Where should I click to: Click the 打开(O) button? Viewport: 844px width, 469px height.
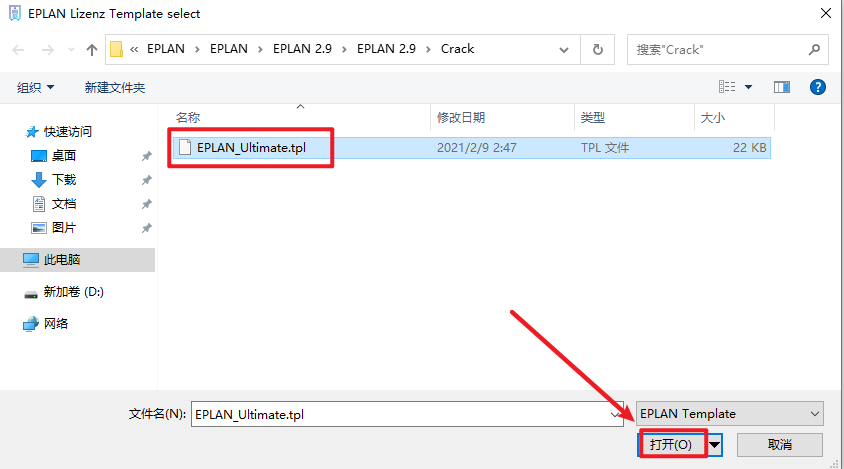pyautogui.click(x=670, y=444)
